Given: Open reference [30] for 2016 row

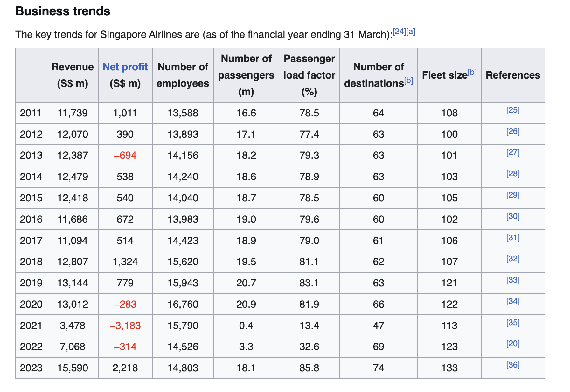Looking at the screenshot, I should point(513,216).
